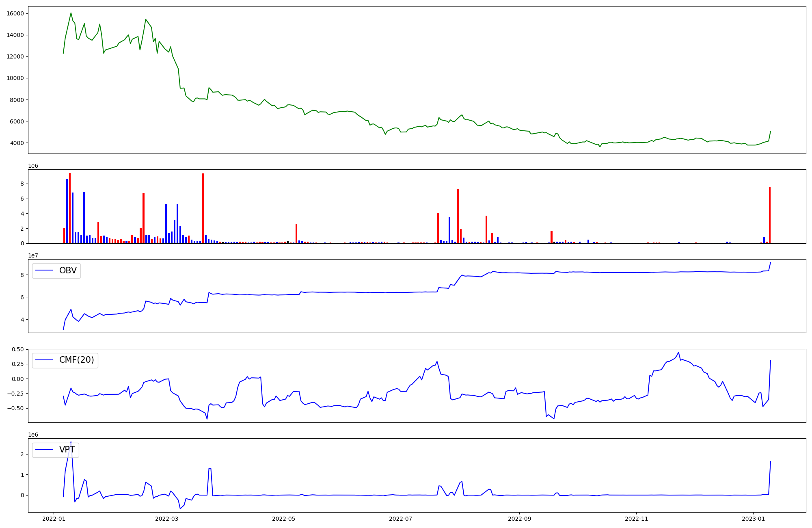Viewport: 812px width, 528px height.
Task: Click the 4000 price axis tick label
Action: [x=17, y=143]
